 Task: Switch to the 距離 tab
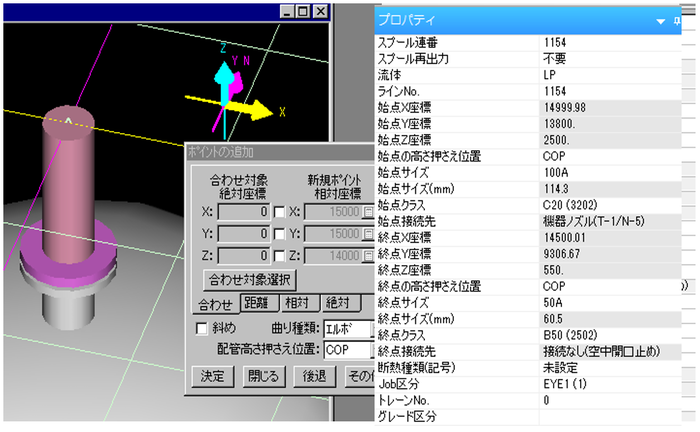tap(254, 303)
